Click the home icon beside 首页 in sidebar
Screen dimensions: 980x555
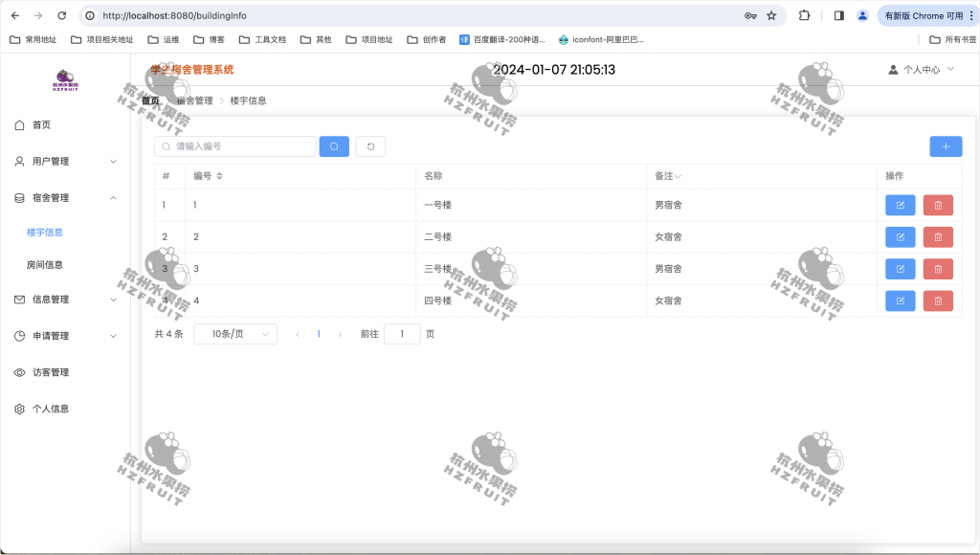click(x=19, y=124)
